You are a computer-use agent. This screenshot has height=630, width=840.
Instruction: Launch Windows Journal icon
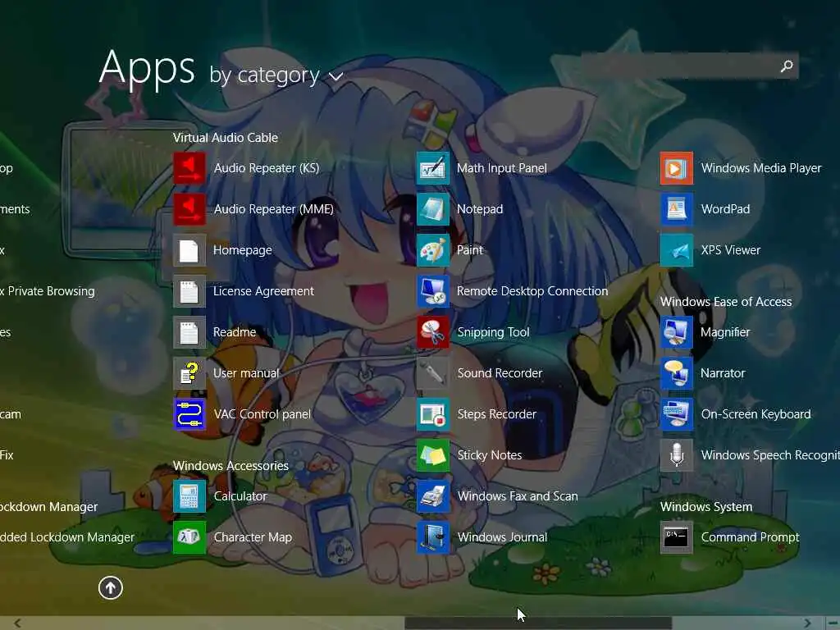click(433, 537)
